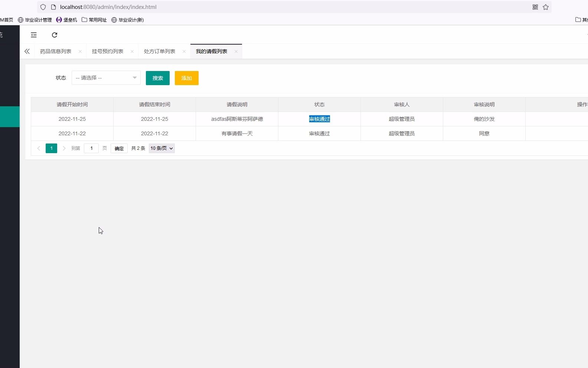Image resolution: width=588 pixels, height=368 pixels.
Task: Click the site security shield icon
Action: click(x=43, y=7)
